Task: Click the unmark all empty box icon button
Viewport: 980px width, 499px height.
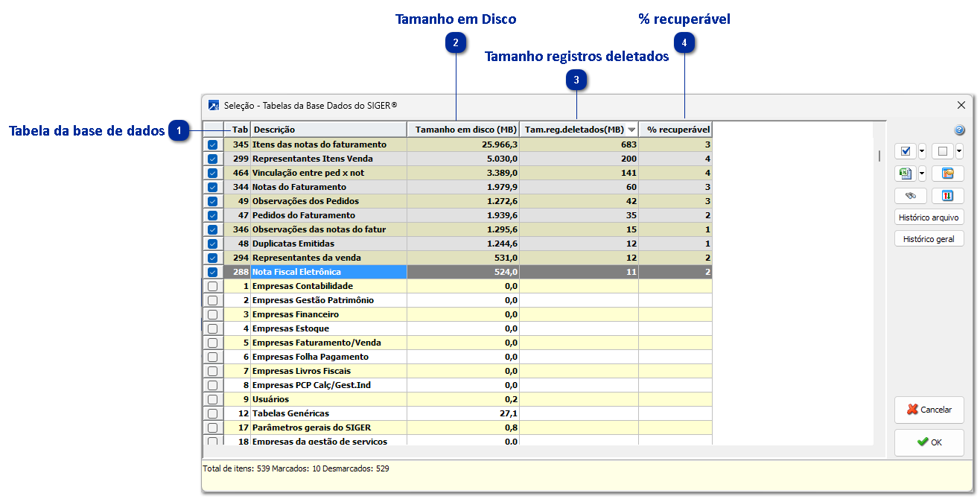Action: [943, 151]
